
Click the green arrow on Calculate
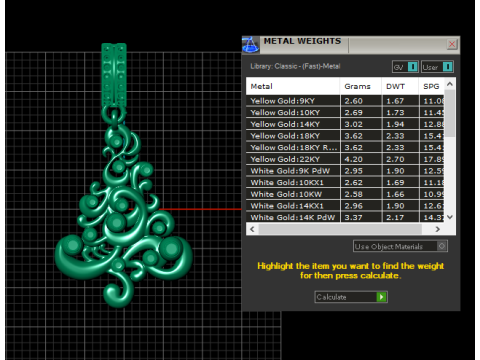(x=381, y=297)
